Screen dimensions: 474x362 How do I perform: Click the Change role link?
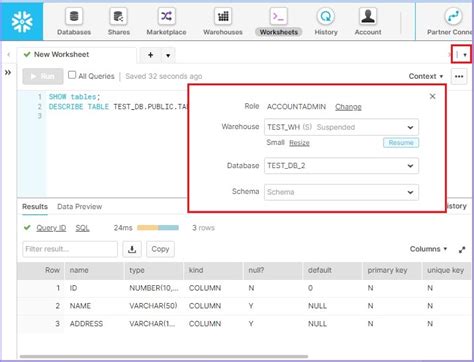(x=348, y=107)
